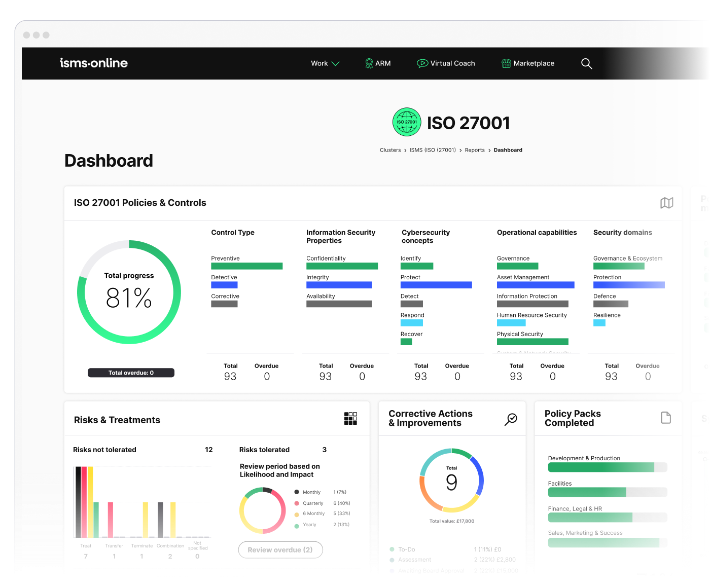Click the Dashboard breadcrumb
The image size is (710, 588).
[x=508, y=150]
